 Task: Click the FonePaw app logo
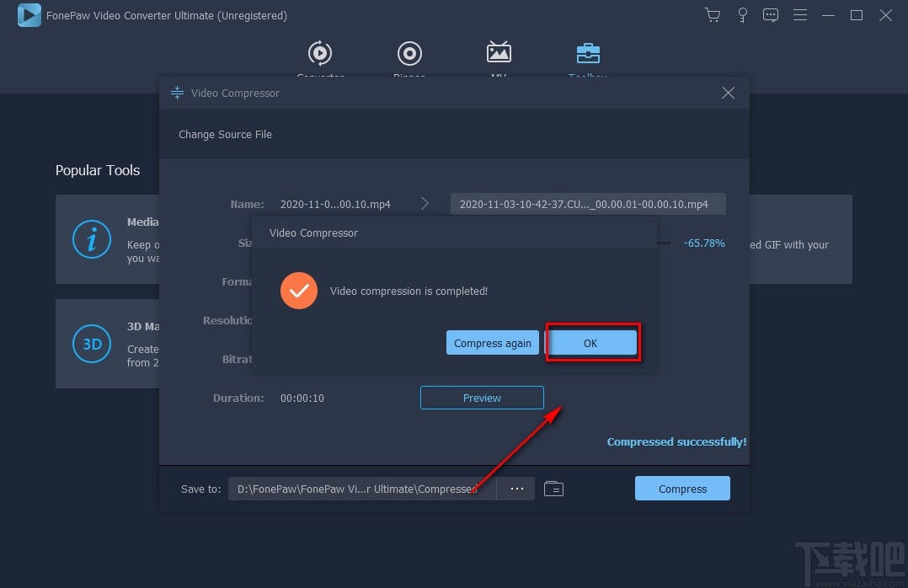(x=29, y=15)
